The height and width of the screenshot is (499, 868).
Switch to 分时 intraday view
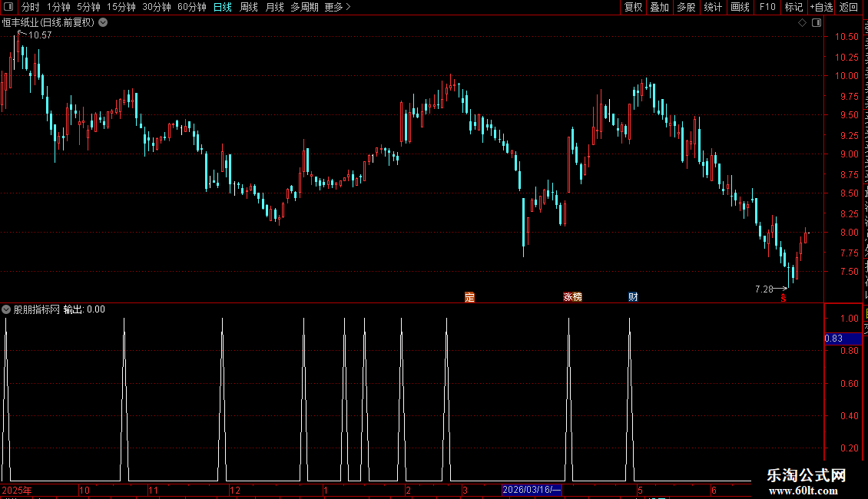[x=31, y=7]
